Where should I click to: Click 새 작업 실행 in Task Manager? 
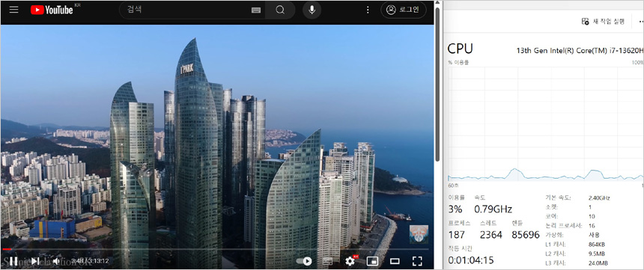tap(603, 22)
